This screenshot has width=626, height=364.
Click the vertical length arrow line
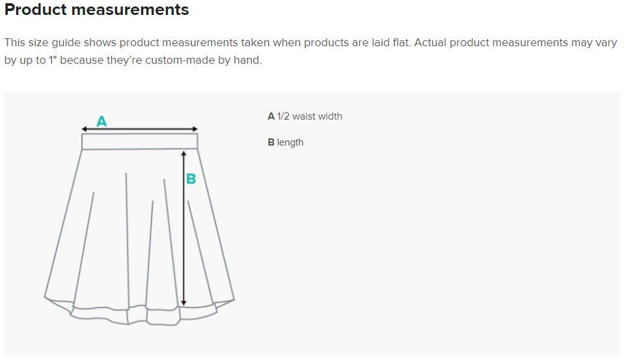click(184, 227)
